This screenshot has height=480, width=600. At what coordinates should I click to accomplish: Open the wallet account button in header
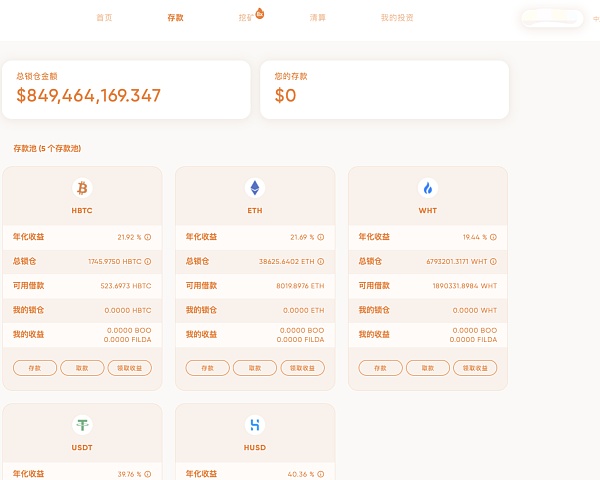coord(551,18)
